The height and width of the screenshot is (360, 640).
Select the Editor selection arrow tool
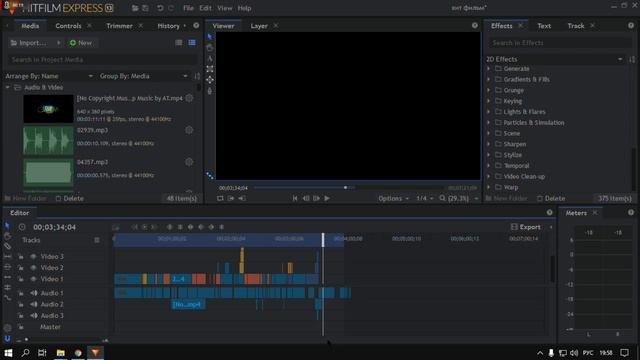pyautogui.click(x=7, y=226)
